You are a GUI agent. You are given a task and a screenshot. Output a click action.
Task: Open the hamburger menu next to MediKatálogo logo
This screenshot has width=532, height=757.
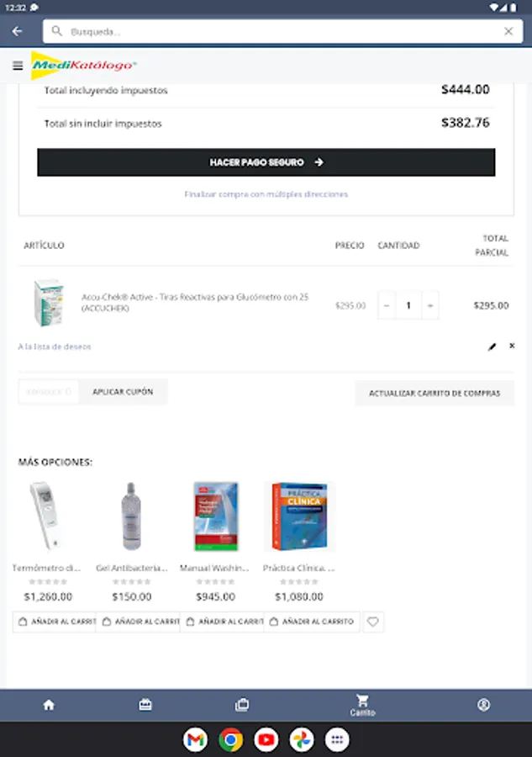click(18, 66)
